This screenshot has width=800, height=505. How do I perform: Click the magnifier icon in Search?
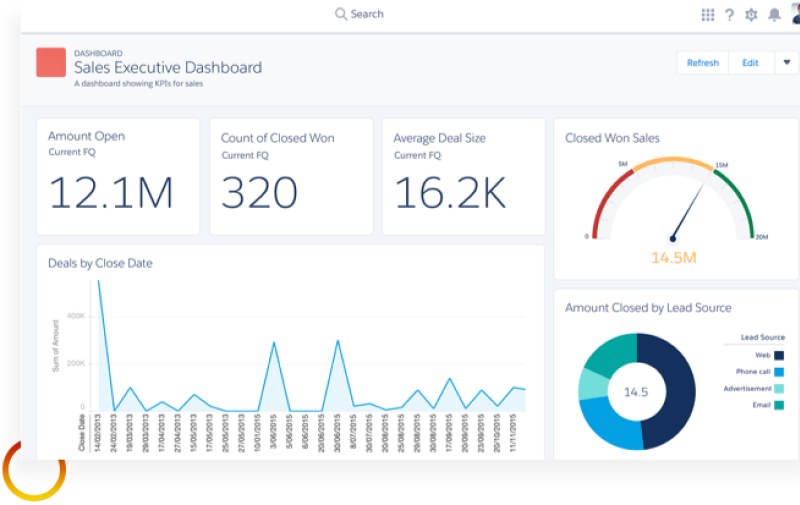(x=341, y=14)
